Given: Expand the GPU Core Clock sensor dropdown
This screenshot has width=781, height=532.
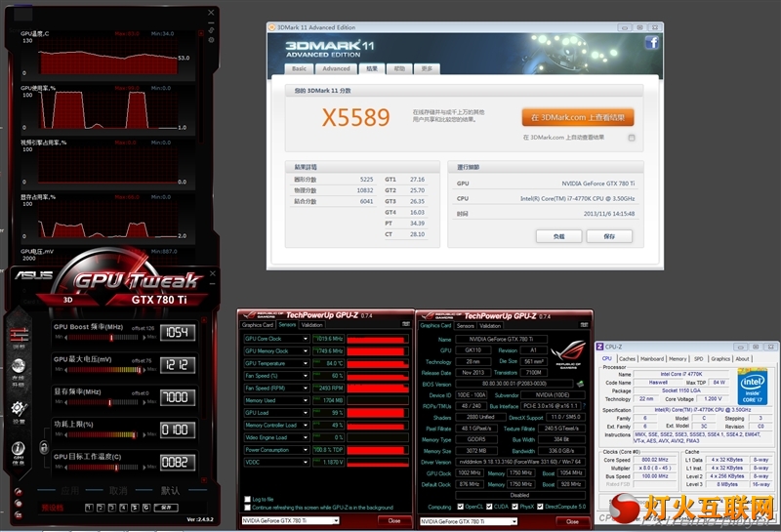Looking at the screenshot, I should 305,339.
